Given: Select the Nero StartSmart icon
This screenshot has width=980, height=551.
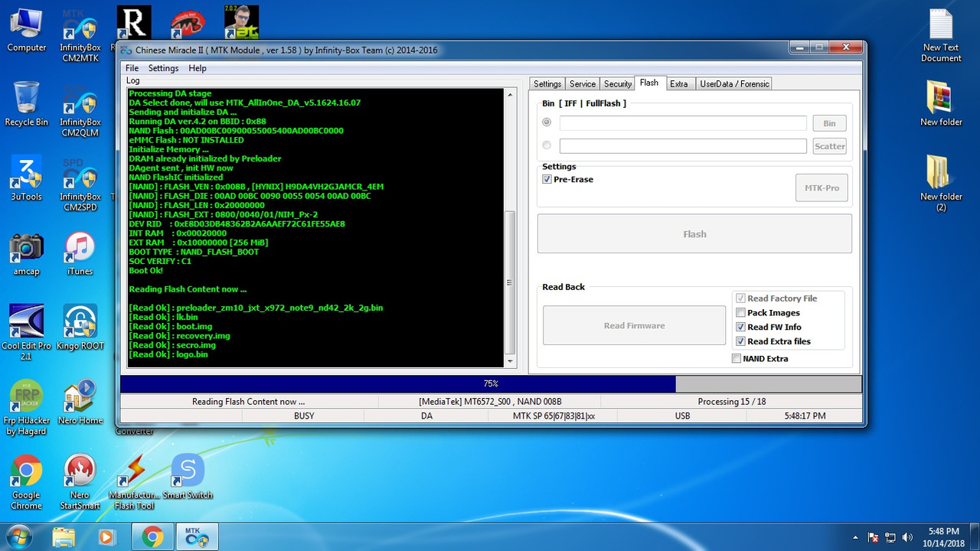Looking at the screenshot, I should pyautogui.click(x=80, y=482).
